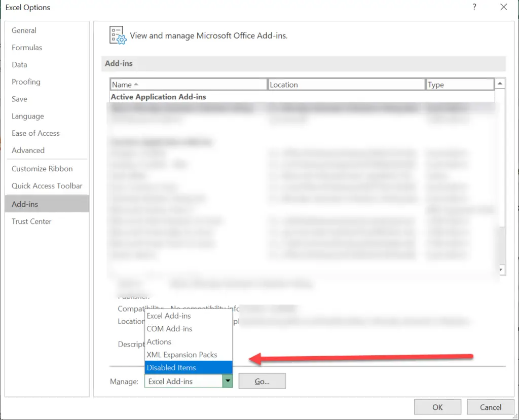Viewport: 519px width, 420px height.
Task: Confirm Excel Options with OK
Action: click(x=437, y=407)
